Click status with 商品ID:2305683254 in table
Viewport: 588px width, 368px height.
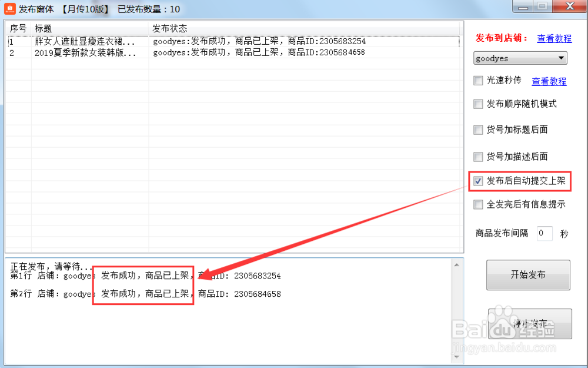click(x=259, y=41)
